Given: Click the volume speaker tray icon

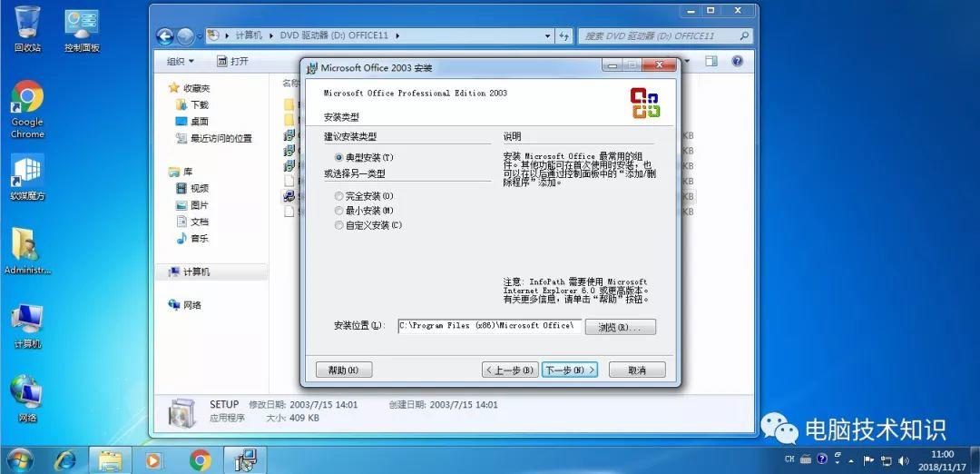Looking at the screenshot, I should [x=903, y=461].
